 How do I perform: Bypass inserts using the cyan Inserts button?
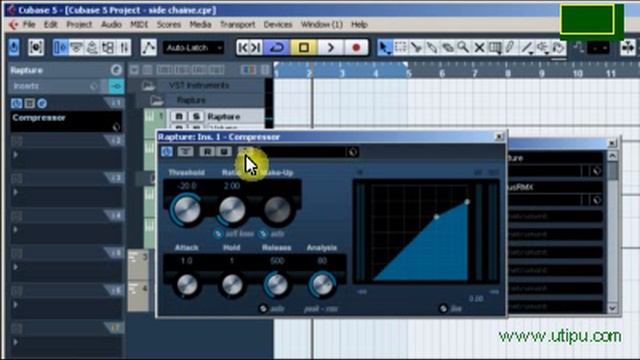116,86
